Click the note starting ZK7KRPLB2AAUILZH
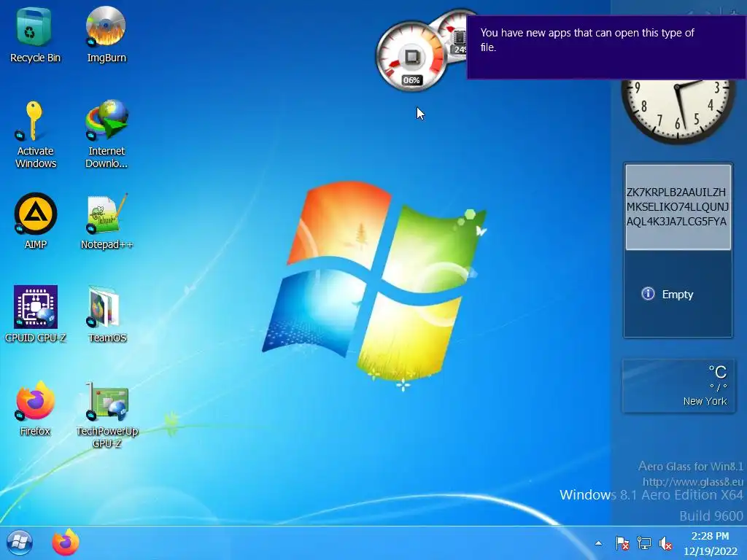747x560 pixels. [678, 206]
